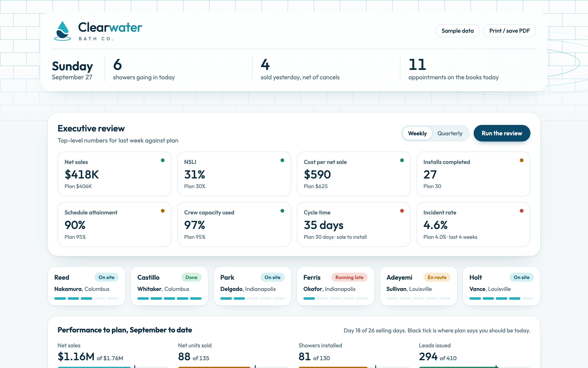Click the Ferris crew progress bar
Viewport: 588px width, 368px height.
(335, 298)
